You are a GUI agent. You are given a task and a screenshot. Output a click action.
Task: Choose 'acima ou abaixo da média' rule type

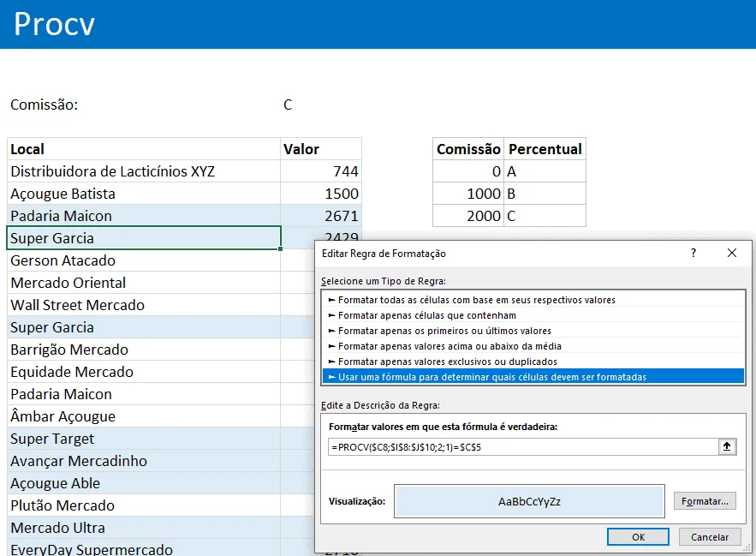(533, 346)
